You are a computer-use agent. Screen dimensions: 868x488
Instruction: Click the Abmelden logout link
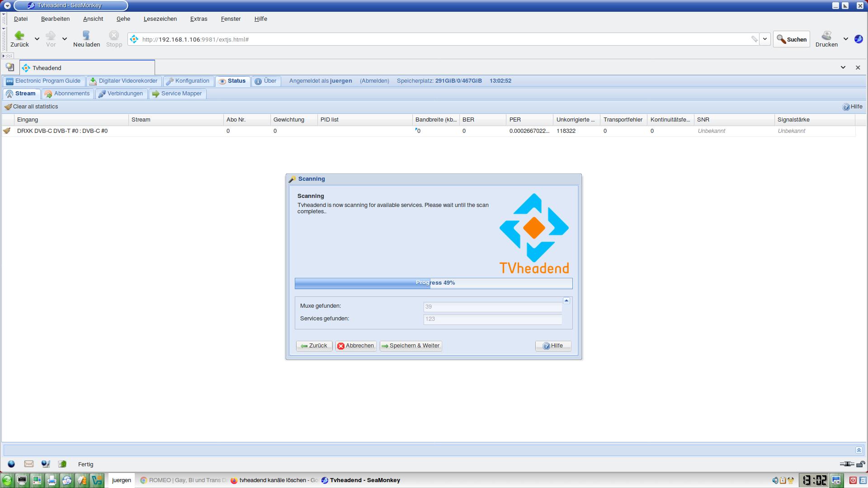374,81
